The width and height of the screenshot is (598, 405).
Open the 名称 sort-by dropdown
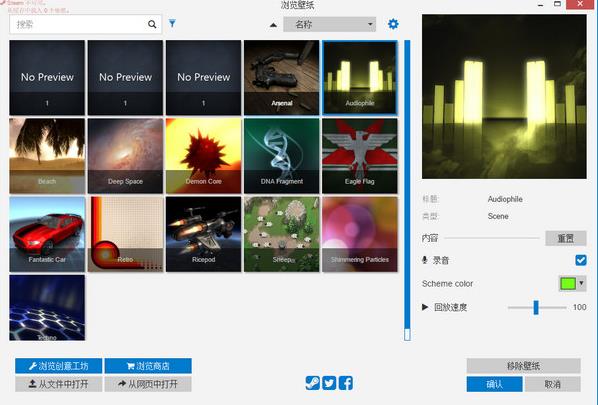click(330, 24)
